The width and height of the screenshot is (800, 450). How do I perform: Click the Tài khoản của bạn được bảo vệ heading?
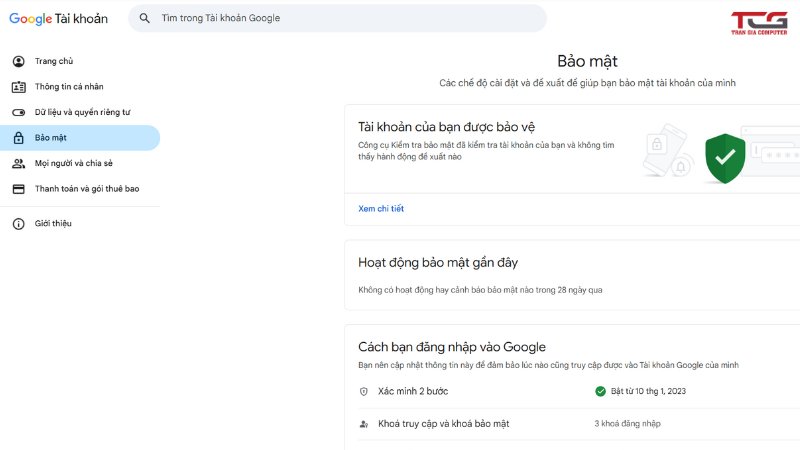click(446, 127)
